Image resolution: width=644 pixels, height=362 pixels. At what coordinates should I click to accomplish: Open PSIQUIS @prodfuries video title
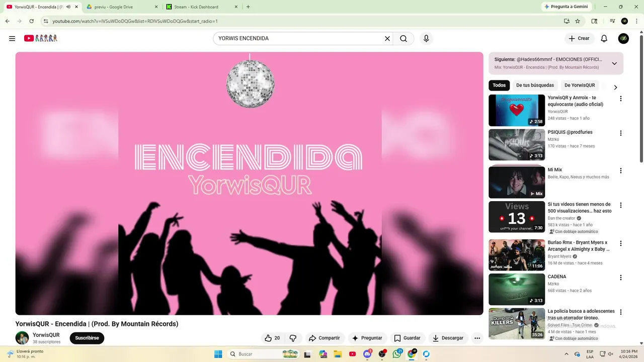point(570,132)
